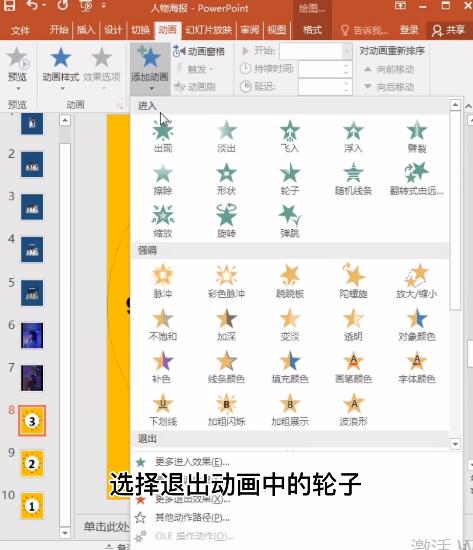Switch to the 插入 ribbon tab
473x550 pixels.
[x=86, y=30]
